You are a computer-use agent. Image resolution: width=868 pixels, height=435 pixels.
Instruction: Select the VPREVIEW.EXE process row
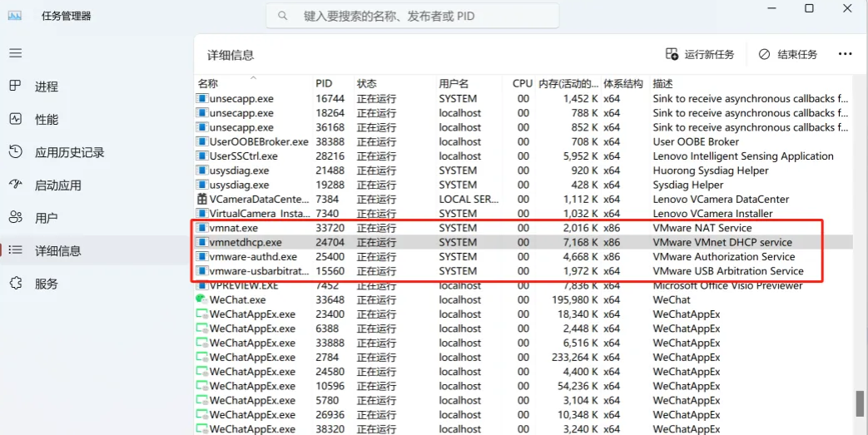(x=244, y=285)
